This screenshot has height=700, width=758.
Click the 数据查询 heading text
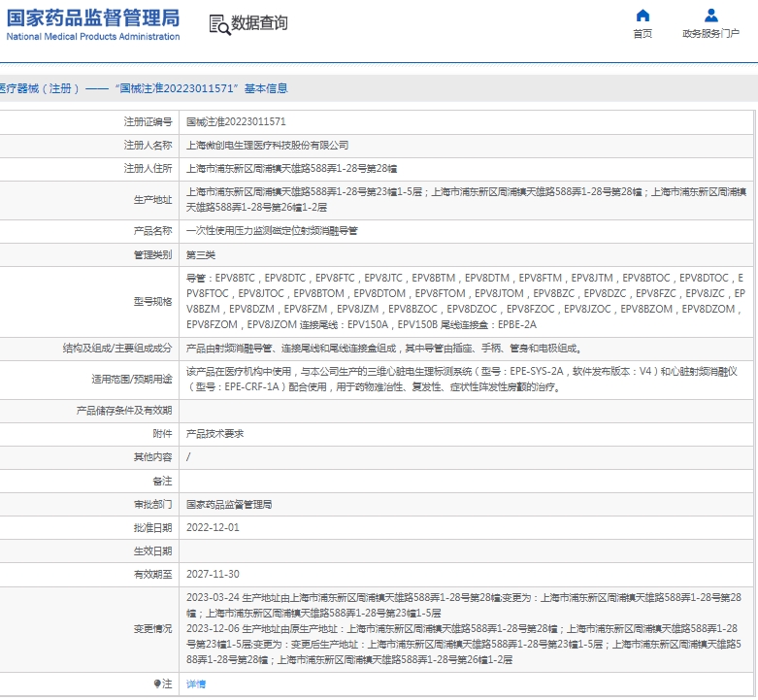click(x=259, y=22)
